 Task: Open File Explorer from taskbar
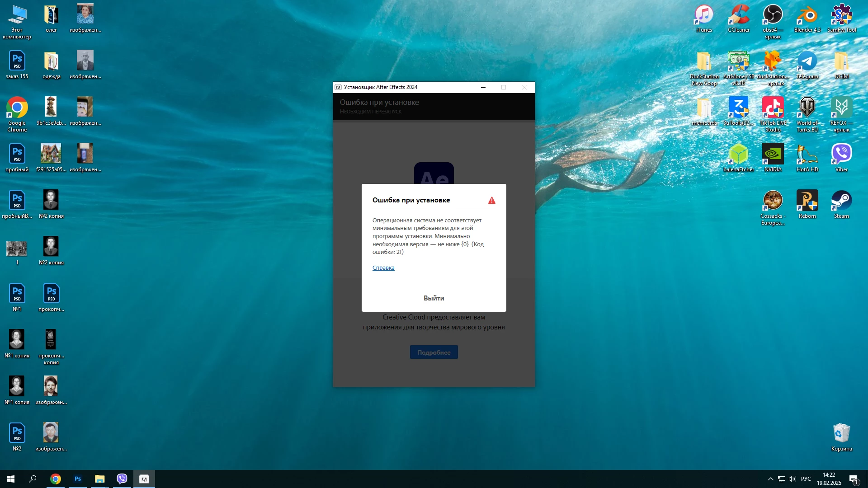(99, 479)
